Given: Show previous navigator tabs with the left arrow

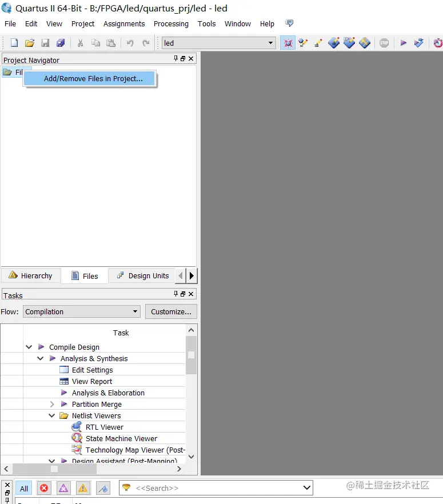Looking at the screenshot, I should pos(181,275).
